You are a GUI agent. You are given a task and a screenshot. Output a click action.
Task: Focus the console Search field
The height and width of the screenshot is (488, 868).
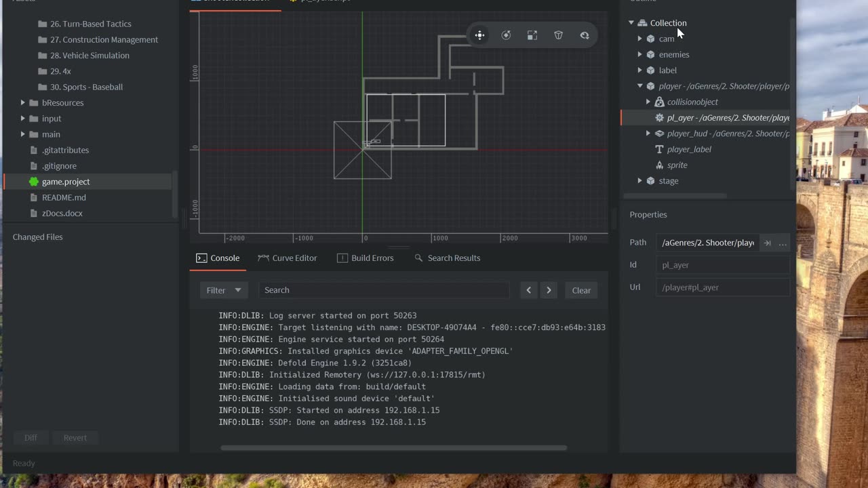383,290
